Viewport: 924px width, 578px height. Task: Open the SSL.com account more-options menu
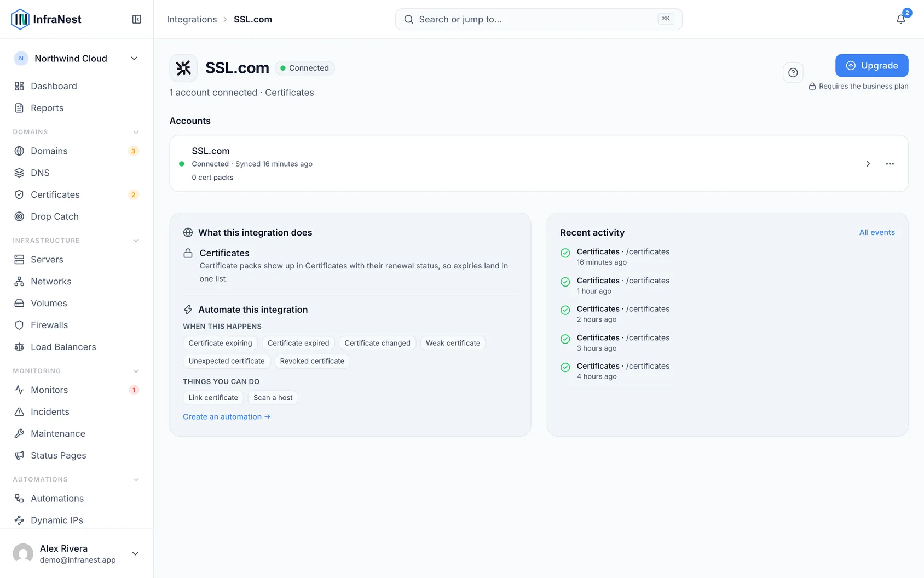point(890,164)
